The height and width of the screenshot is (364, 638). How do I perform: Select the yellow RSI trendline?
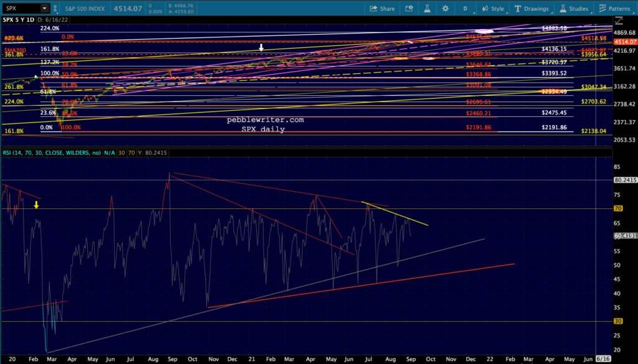(394, 213)
